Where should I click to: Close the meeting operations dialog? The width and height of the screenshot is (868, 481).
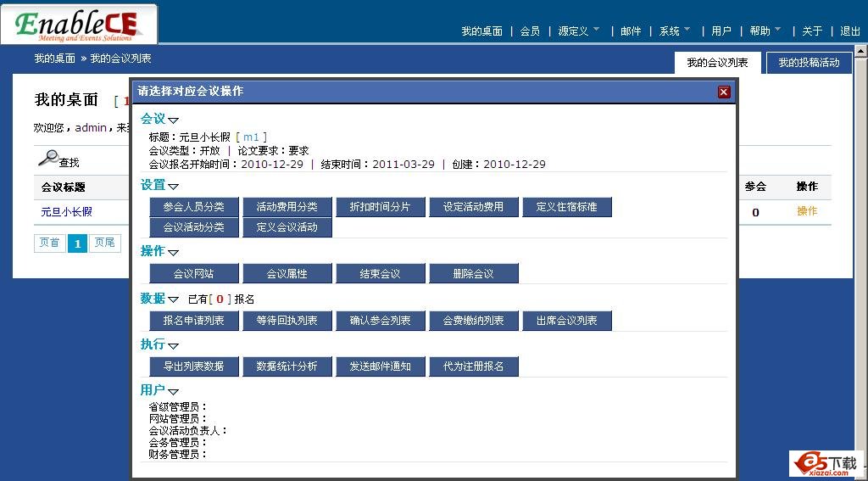pyautogui.click(x=724, y=92)
